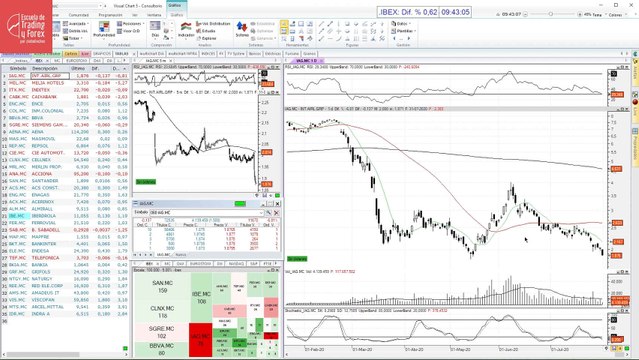Open the Ventana ribbon tab
Viewport: 639px width, 360px height.
click(x=154, y=15)
